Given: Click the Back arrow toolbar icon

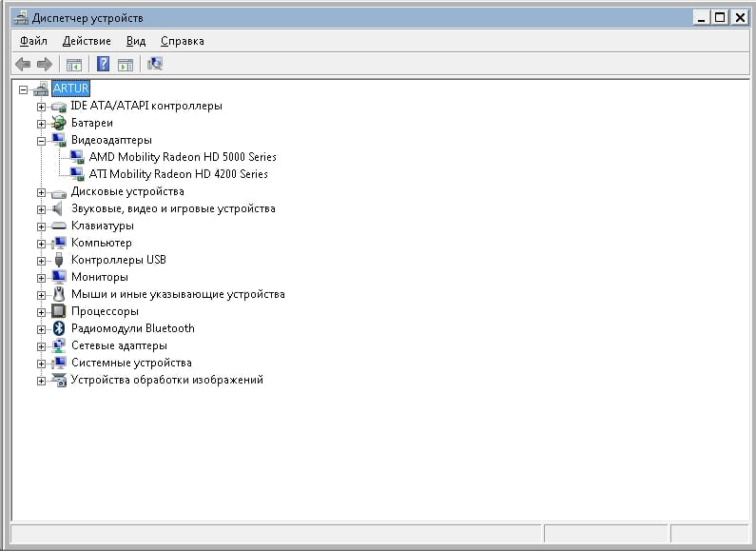Looking at the screenshot, I should pyautogui.click(x=23, y=64).
